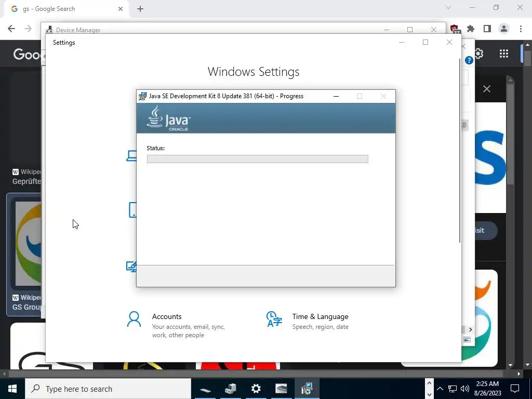The height and width of the screenshot is (399, 532).
Task: Open the Java installer taskbar icon
Action: coord(307,389)
